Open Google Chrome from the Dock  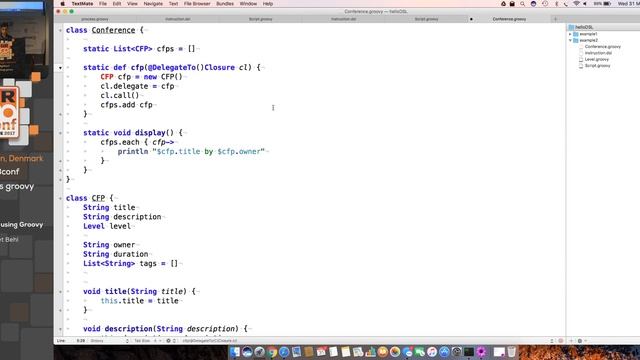tap(272, 352)
